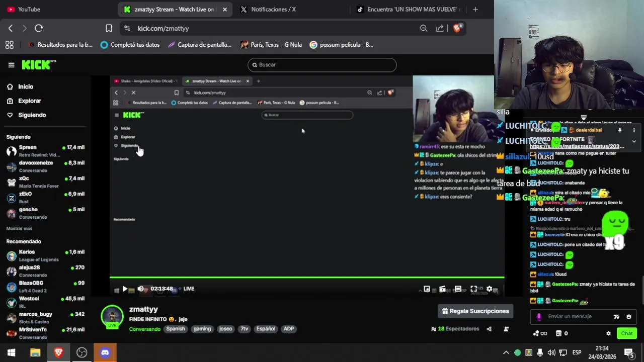Open 'Paris, Texas – G Nula' bookmark
Viewport: 644px width, 362px height.
[271, 45]
